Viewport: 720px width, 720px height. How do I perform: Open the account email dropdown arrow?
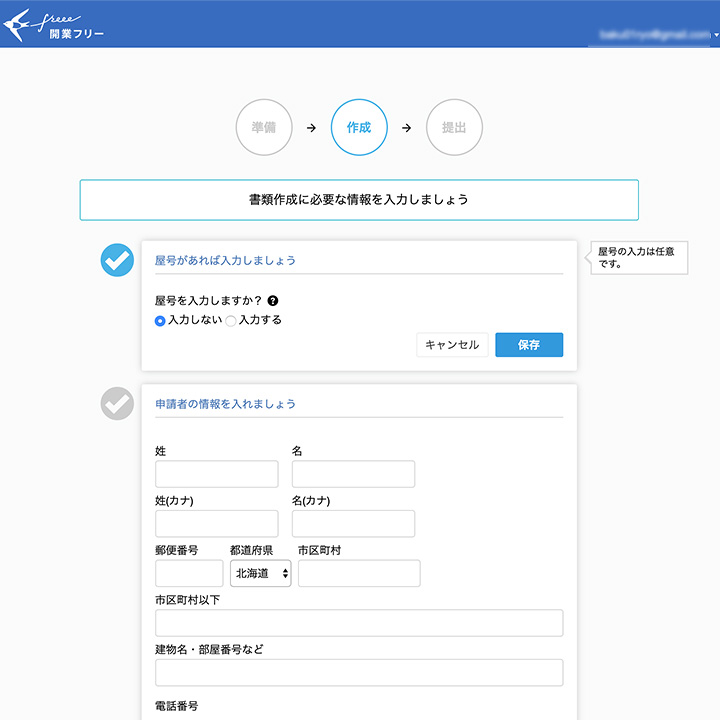click(716, 35)
